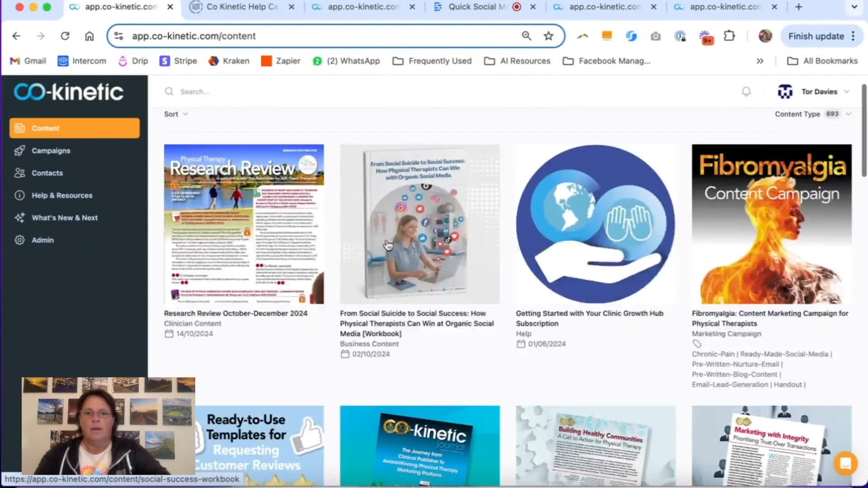
Task: Open the Building Healthy Communities thumbnail
Action: (x=595, y=446)
